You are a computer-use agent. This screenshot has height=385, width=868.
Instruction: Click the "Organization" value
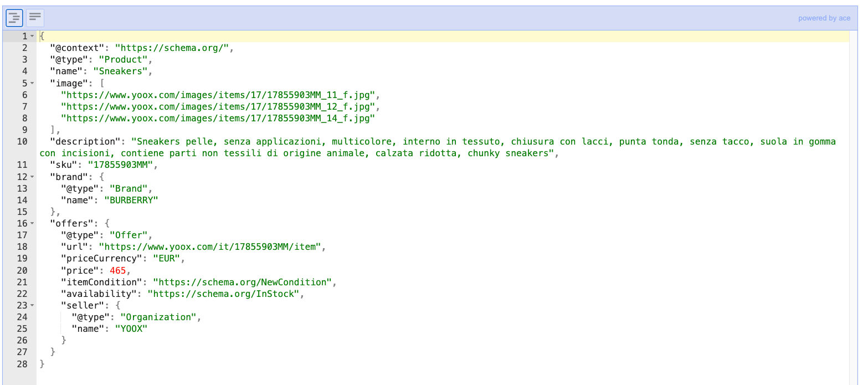[158, 317]
